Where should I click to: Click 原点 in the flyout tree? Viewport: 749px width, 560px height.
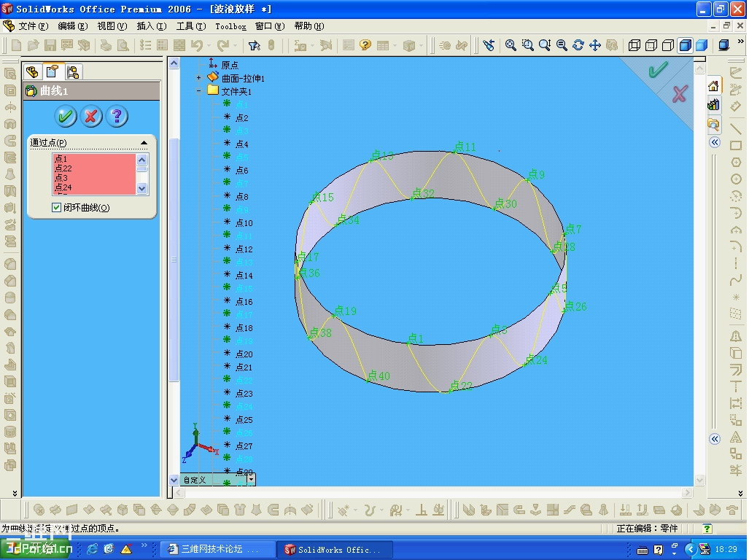(230, 64)
